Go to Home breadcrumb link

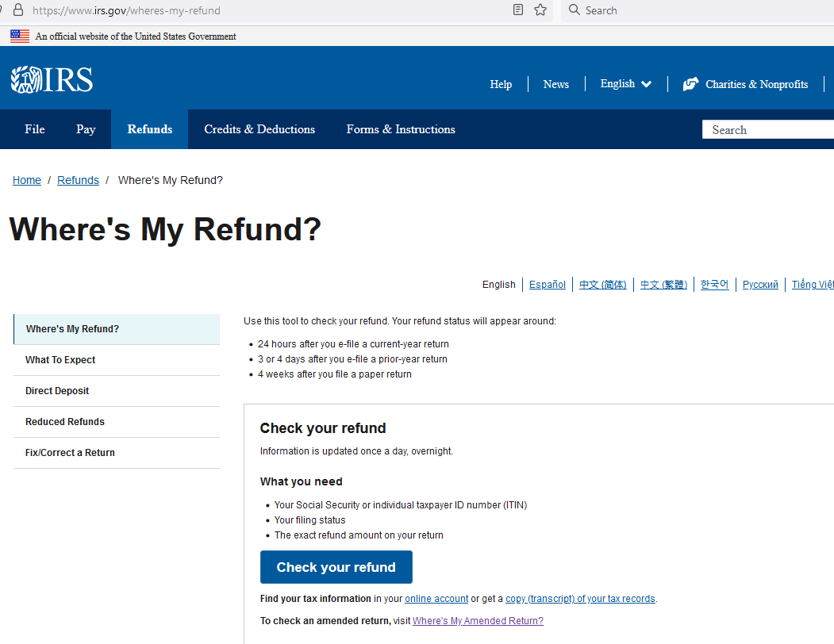click(27, 180)
